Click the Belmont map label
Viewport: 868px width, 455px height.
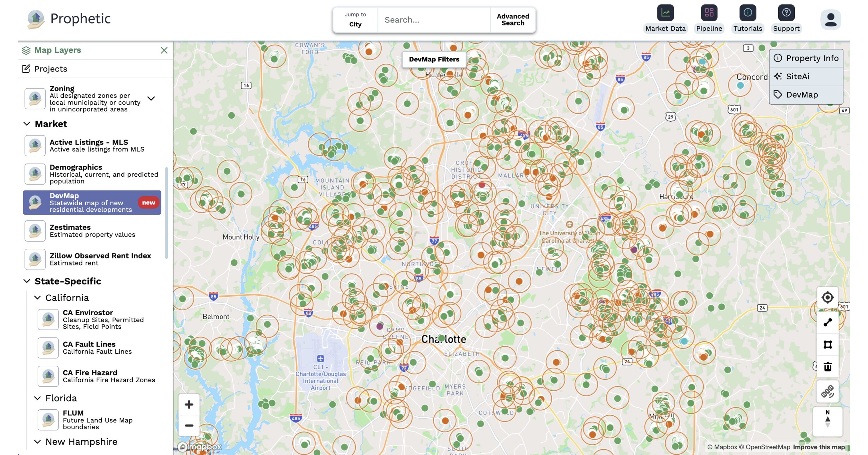[x=216, y=316]
